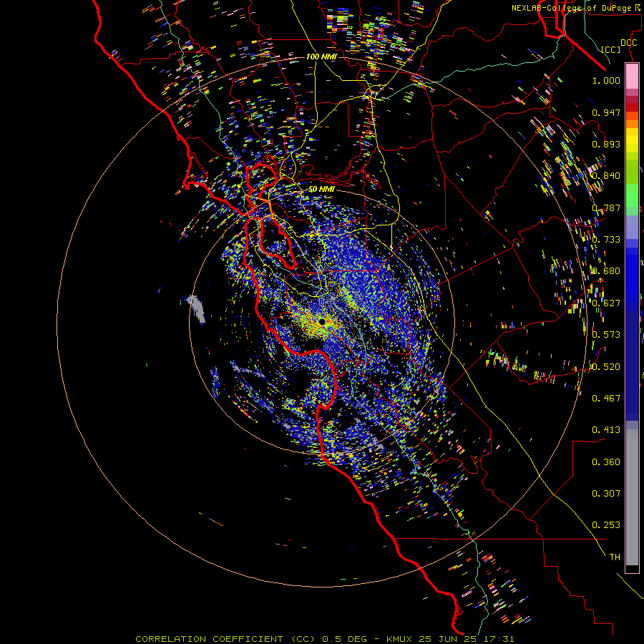Click the 0.893 scale value

pyautogui.click(x=606, y=144)
